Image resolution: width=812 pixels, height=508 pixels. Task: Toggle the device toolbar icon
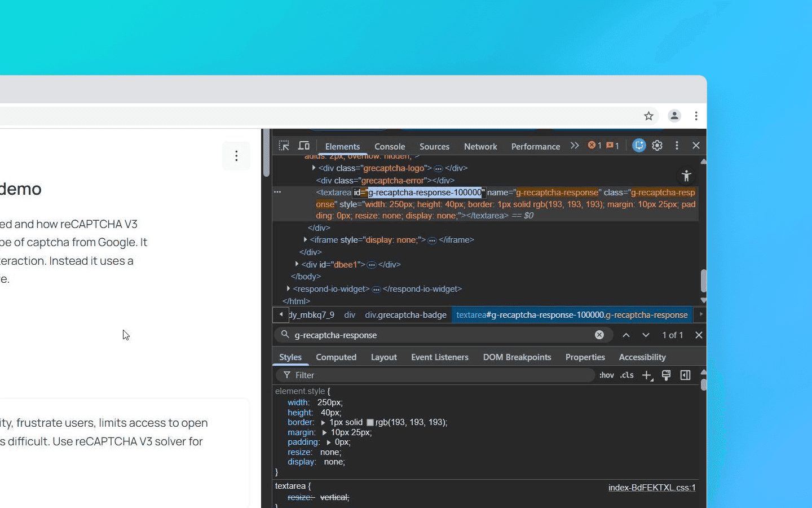[x=304, y=146]
